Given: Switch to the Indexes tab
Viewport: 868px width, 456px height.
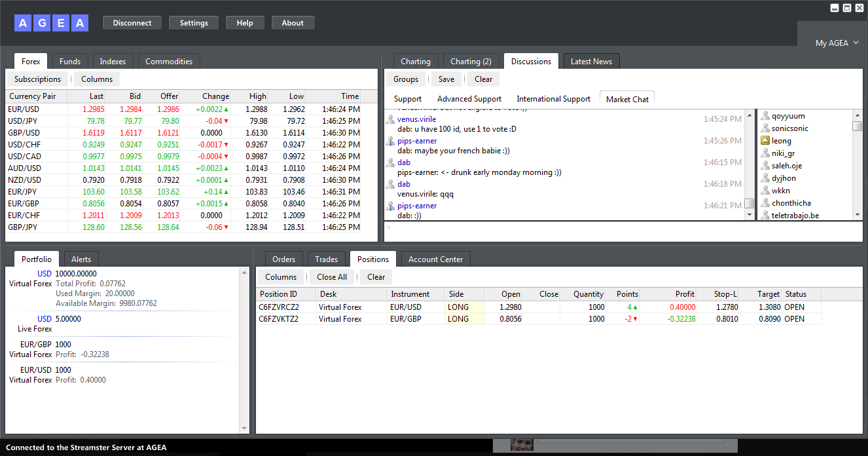Looking at the screenshot, I should pyautogui.click(x=113, y=62).
